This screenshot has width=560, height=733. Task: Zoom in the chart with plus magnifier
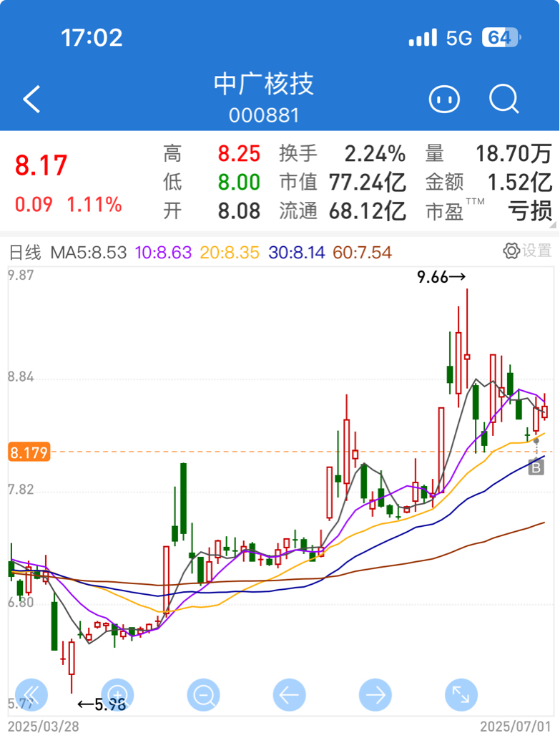click(x=117, y=695)
